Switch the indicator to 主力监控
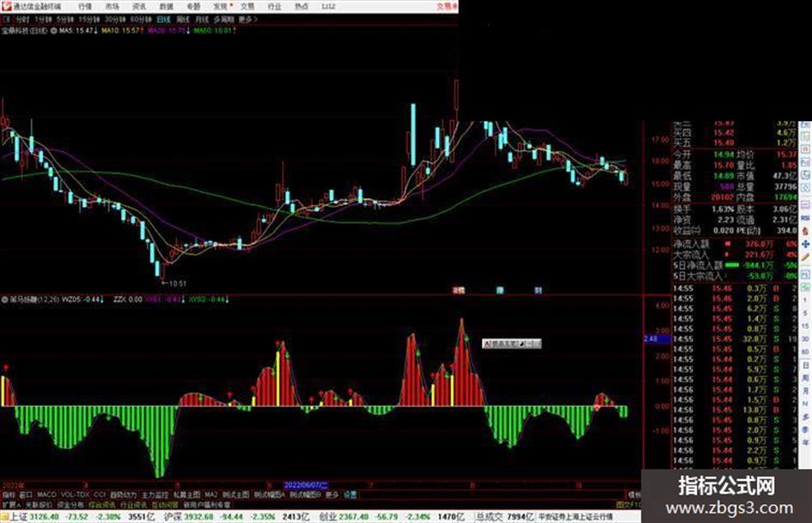 (155, 495)
